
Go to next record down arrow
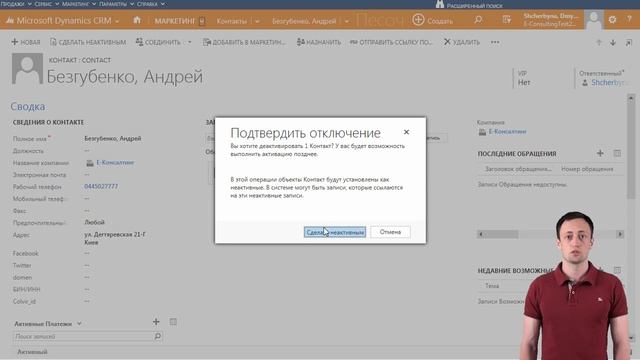click(x=613, y=42)
